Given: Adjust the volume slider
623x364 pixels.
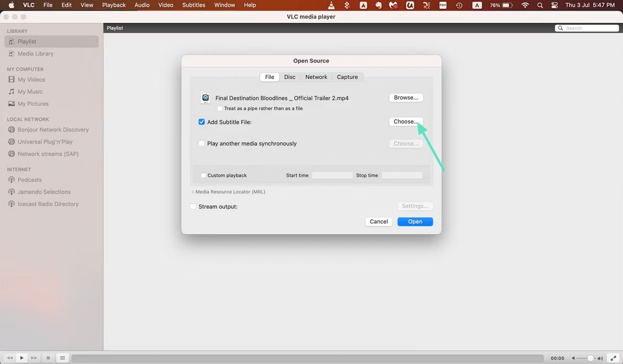Looking at the screenshot, I should pos(590,358).
